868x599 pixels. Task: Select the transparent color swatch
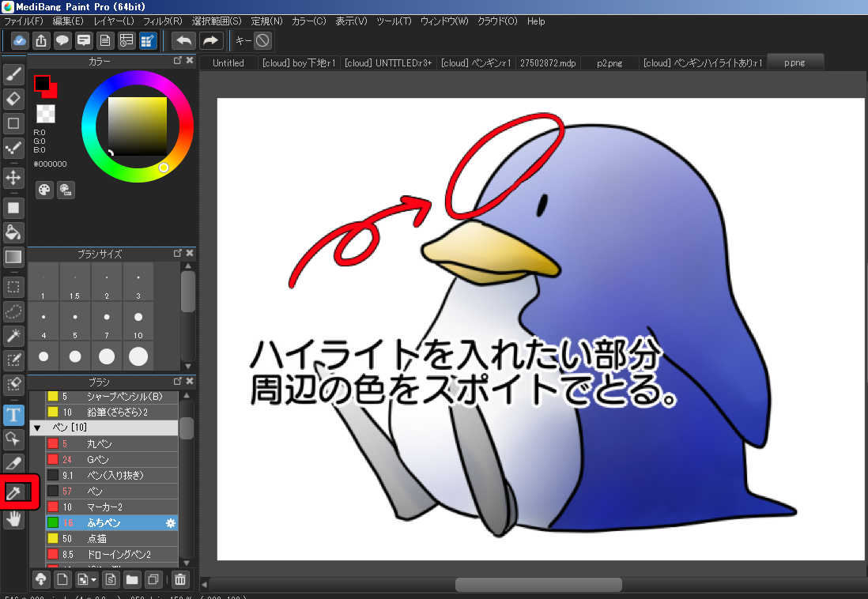tap(46, 114)
